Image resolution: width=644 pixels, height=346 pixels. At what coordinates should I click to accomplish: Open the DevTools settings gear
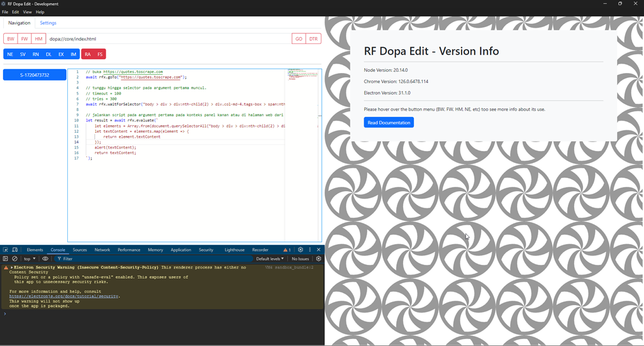click(301, 250)
